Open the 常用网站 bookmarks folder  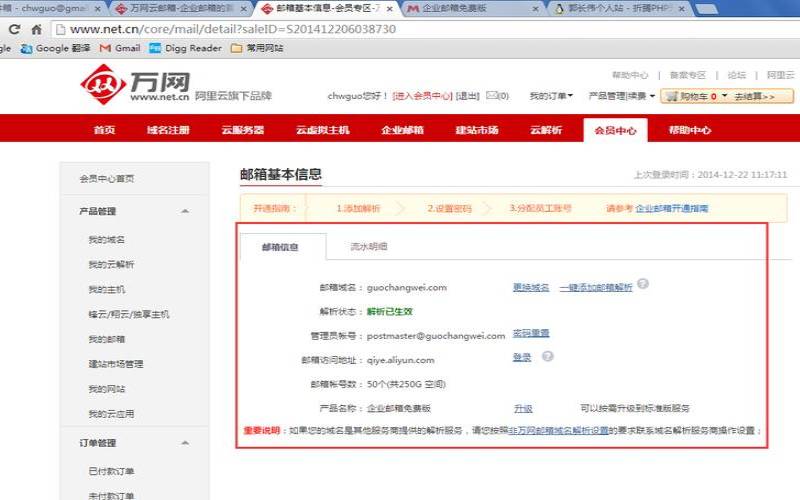(x=257, y=48)
